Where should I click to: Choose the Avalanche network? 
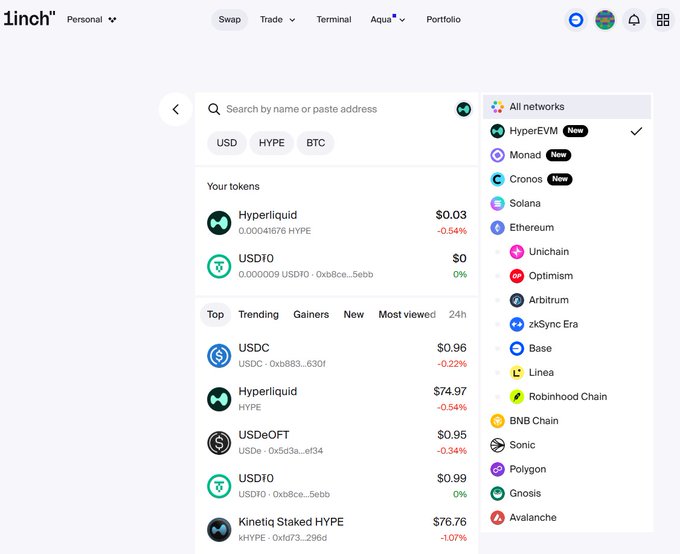(567, 518)
